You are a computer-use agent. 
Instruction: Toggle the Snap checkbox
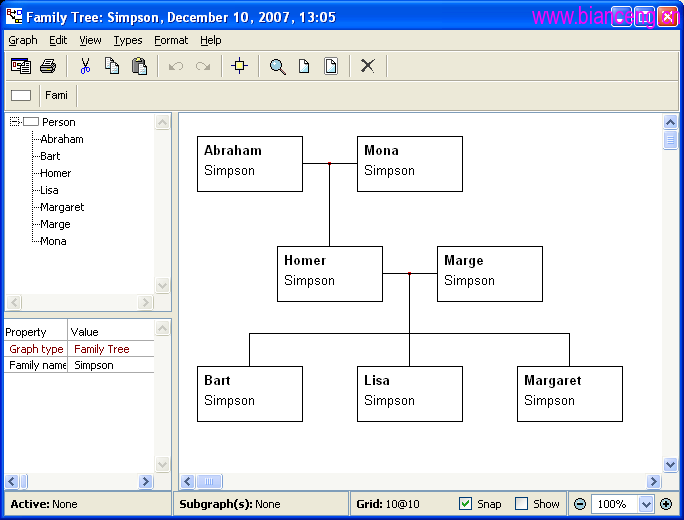465,504
